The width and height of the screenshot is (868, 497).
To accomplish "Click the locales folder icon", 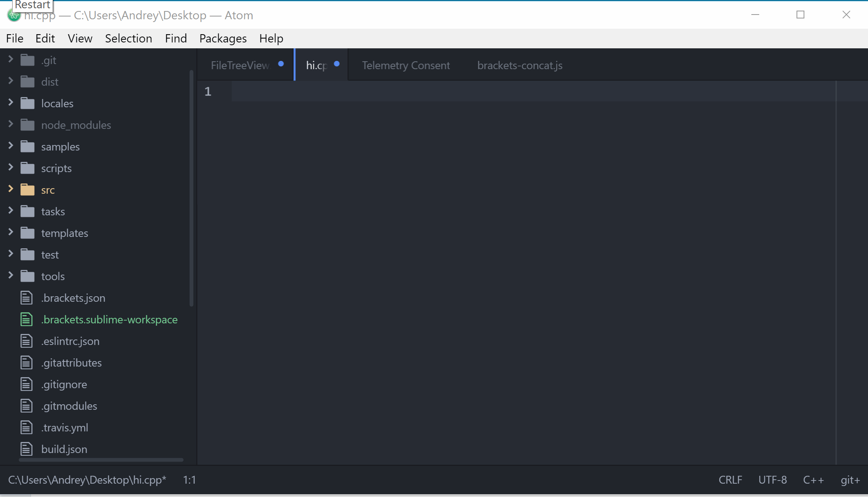I will (27, 103).
